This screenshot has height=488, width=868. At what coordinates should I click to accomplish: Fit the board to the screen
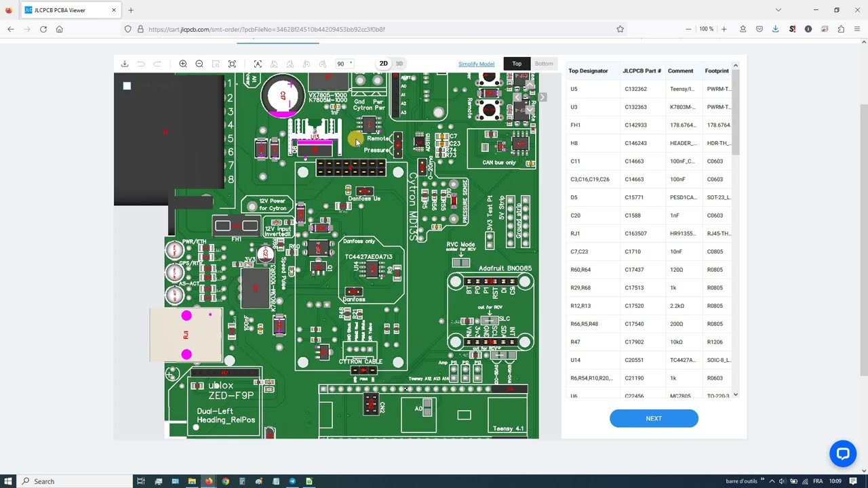click(232, 64)
